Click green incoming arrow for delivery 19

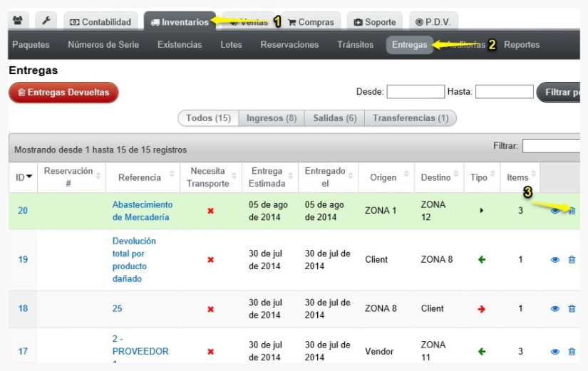482,259
